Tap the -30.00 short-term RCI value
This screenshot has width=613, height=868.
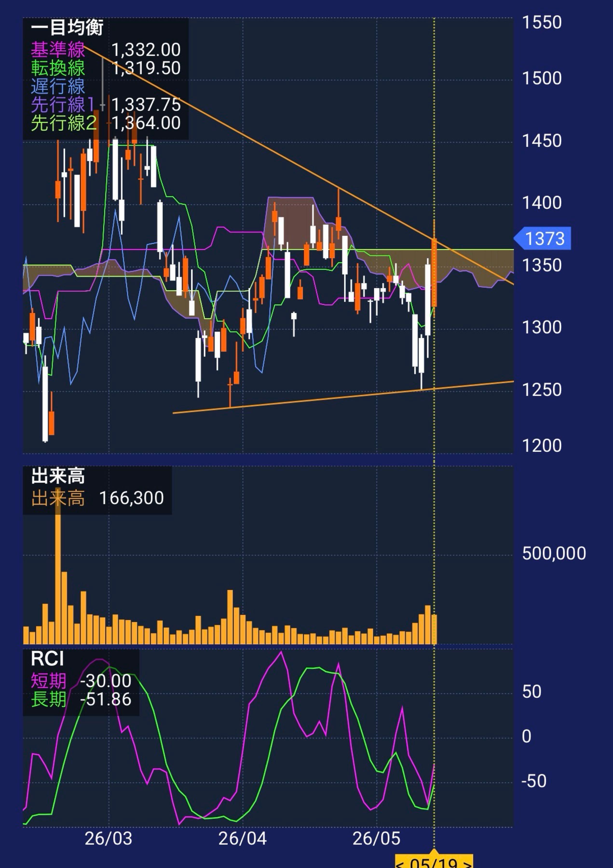(x=106, y=681)
